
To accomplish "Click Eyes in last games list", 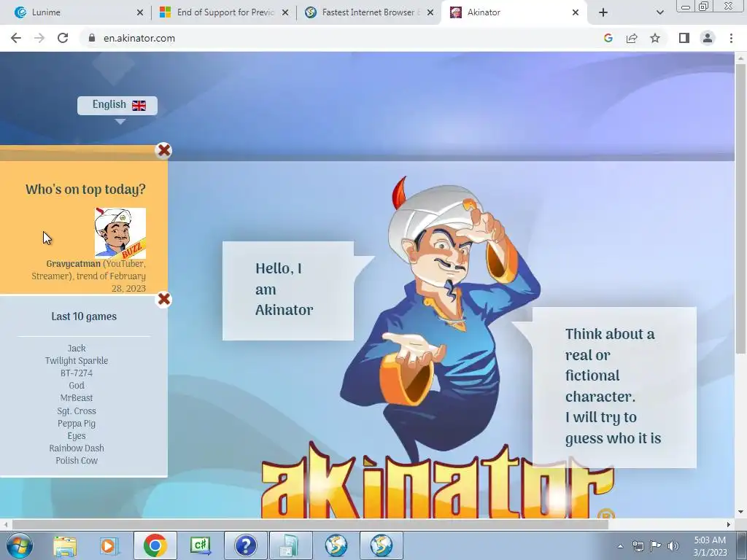I will point(76,436).
